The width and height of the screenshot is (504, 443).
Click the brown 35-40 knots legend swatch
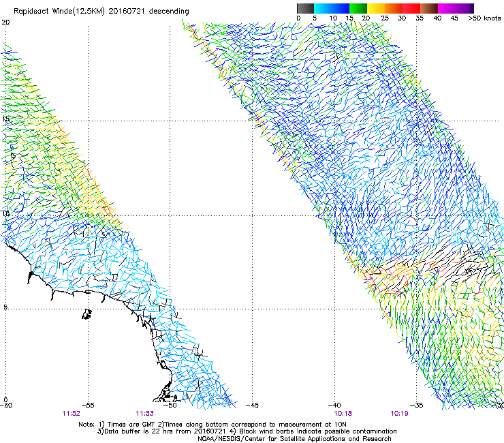tap(429, 8)
